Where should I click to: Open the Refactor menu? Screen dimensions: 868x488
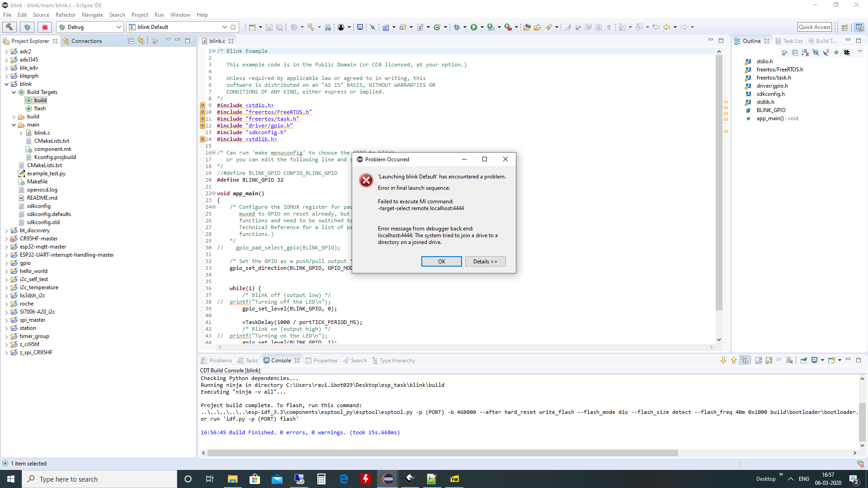[x=66, y=15]
